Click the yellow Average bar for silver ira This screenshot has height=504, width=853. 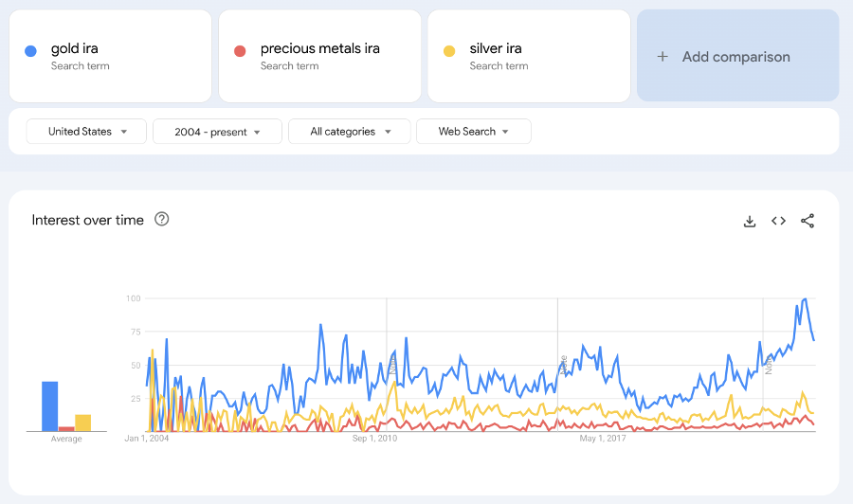(83, 423)
